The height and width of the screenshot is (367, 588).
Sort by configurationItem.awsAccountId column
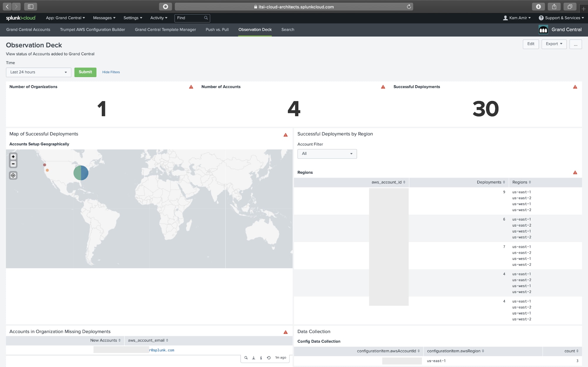(388, 351)
